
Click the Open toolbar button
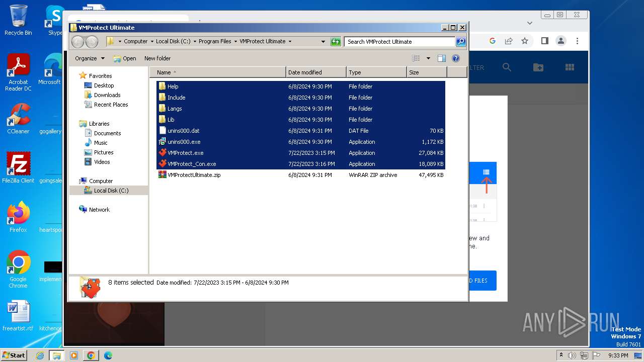[125, 58]
